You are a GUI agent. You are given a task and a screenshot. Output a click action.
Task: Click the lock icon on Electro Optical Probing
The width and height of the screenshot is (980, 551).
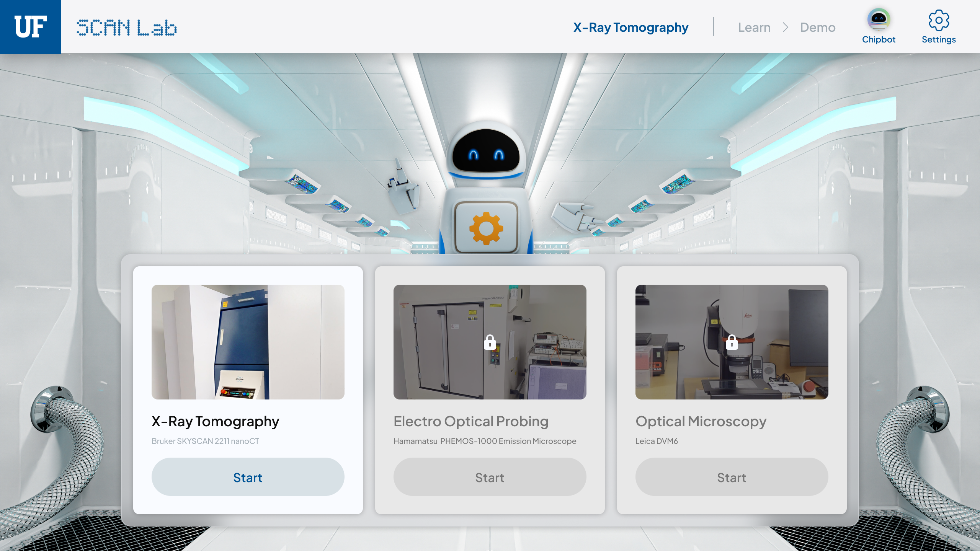click(x=490, y=342)
